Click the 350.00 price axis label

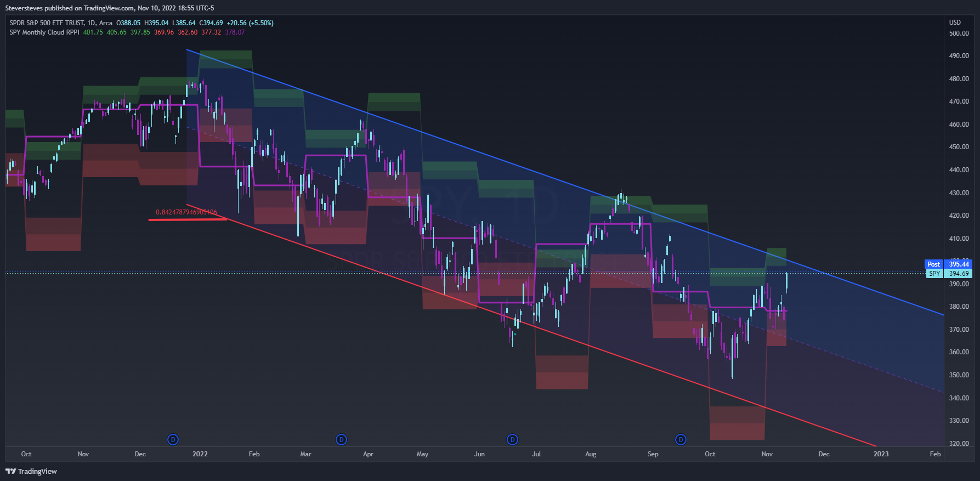[959, 375]
